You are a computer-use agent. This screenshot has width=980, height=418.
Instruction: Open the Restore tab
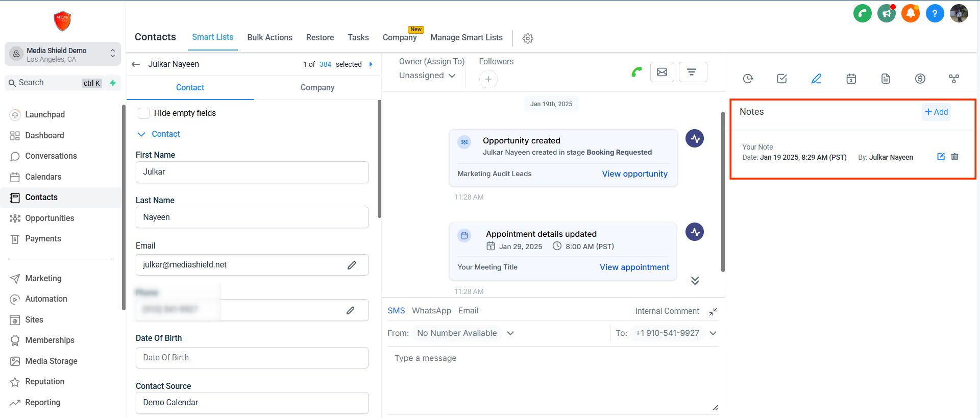(x=320, y=38)
